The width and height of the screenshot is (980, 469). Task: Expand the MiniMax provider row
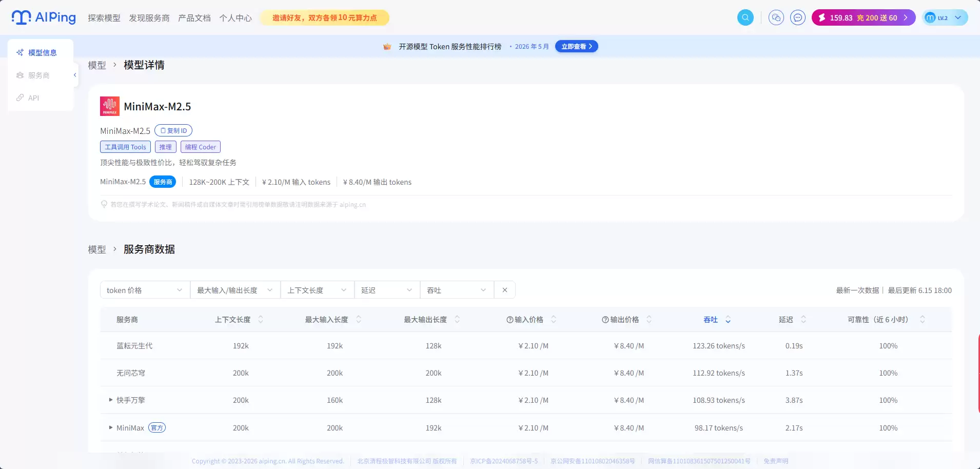[110, 427]
